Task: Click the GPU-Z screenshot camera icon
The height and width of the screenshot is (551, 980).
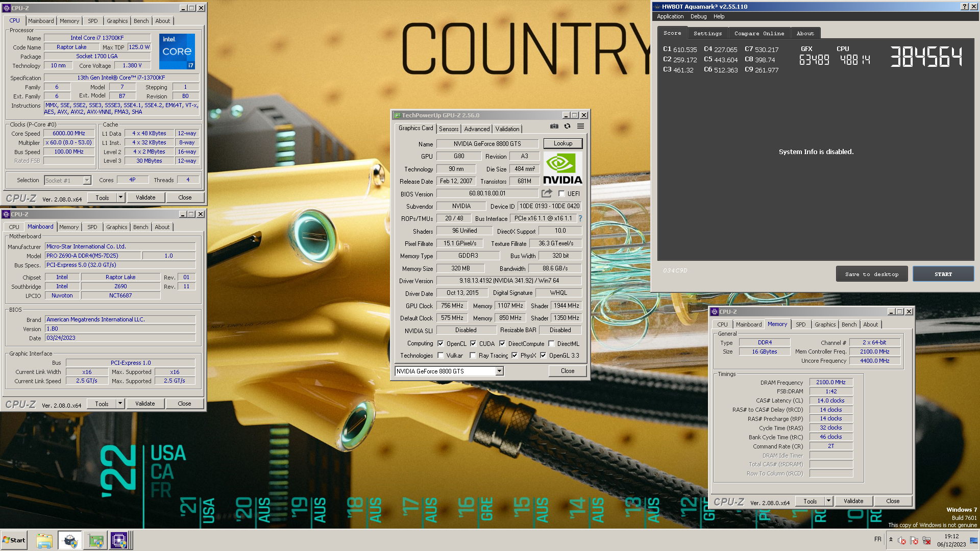Action: click(x=554, y=126)
